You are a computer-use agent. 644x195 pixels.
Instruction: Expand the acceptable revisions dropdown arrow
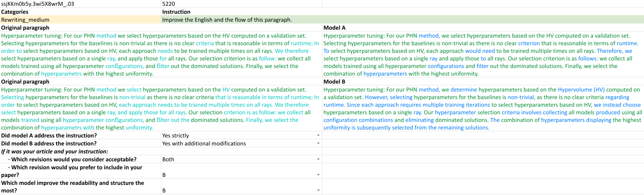click(x=318, y=159)
